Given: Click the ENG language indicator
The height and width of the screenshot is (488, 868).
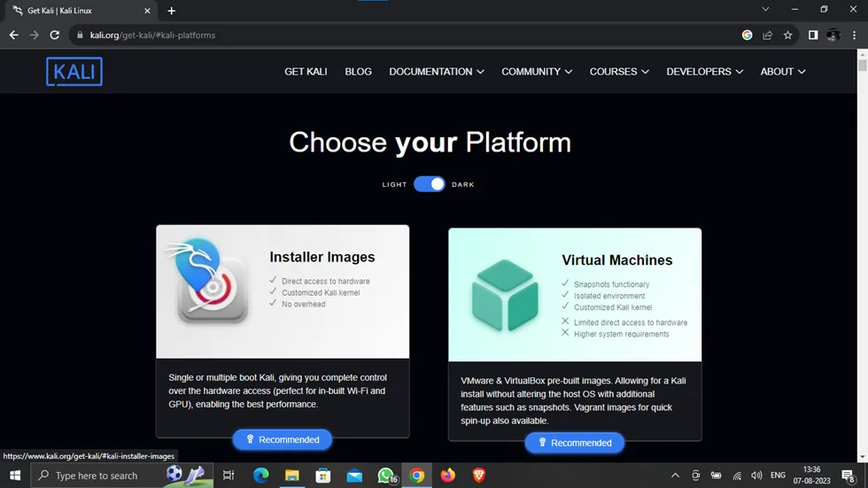Looking at the screenshot, I should [778, 476].
